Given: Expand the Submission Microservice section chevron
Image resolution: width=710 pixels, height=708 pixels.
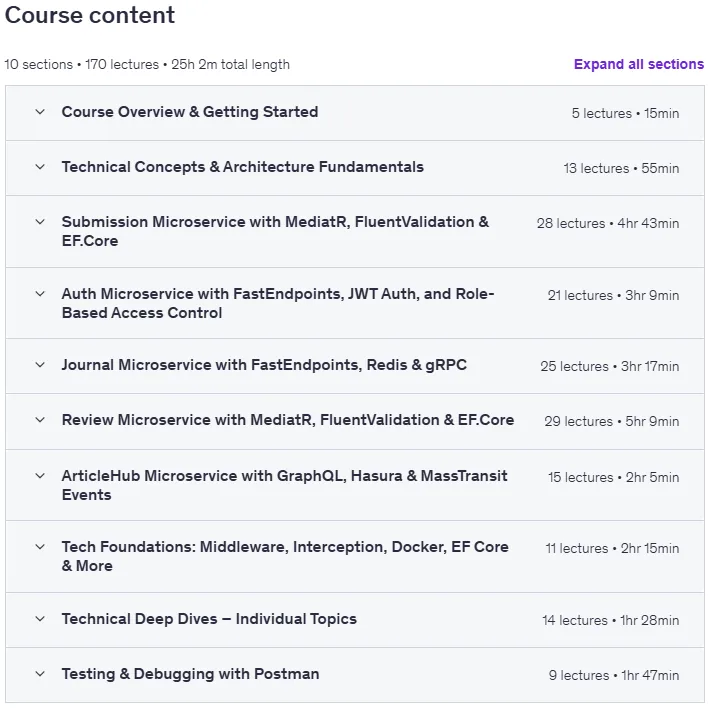Looking at the screenshot, I should [x=40, y=222].
